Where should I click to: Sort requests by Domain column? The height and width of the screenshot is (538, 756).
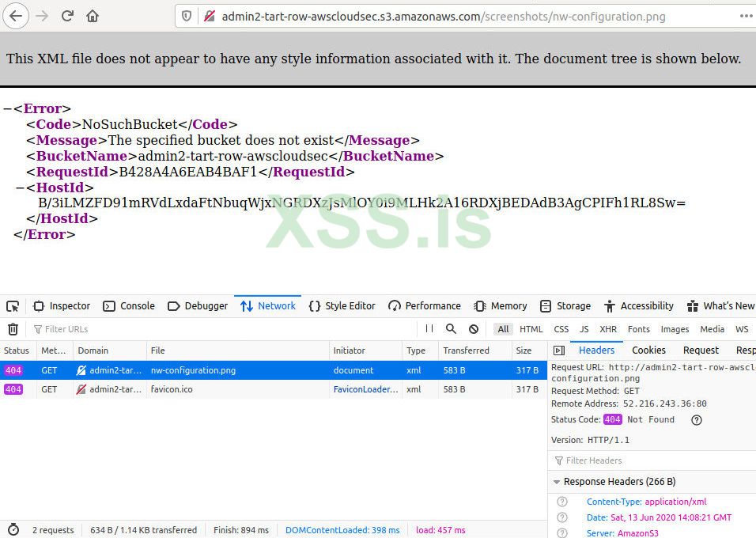(109, 350)
